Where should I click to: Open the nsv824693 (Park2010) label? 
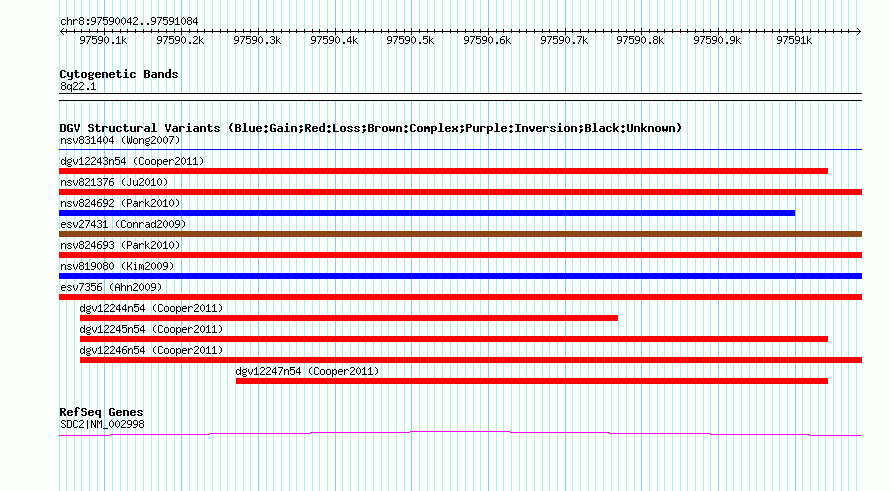pos(120,245)
